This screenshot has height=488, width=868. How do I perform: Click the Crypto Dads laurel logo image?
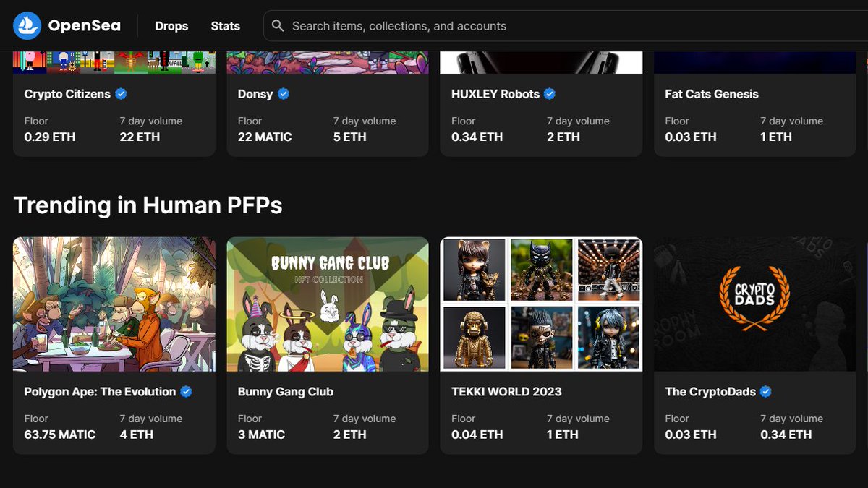click(x=754, y=304)
